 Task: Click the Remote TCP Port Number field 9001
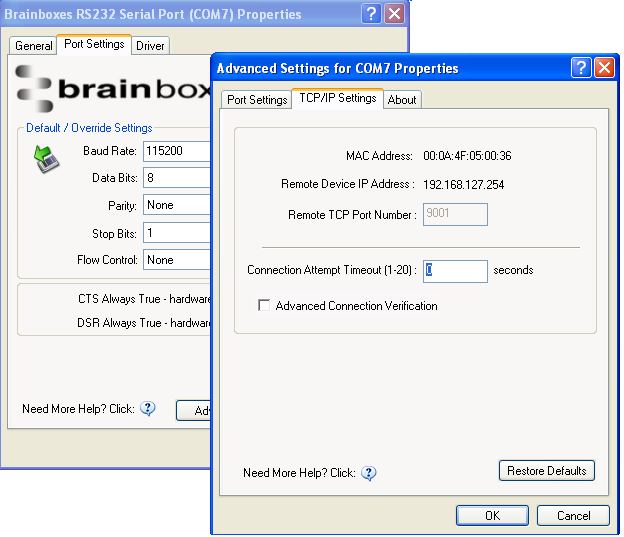[455, 214]
